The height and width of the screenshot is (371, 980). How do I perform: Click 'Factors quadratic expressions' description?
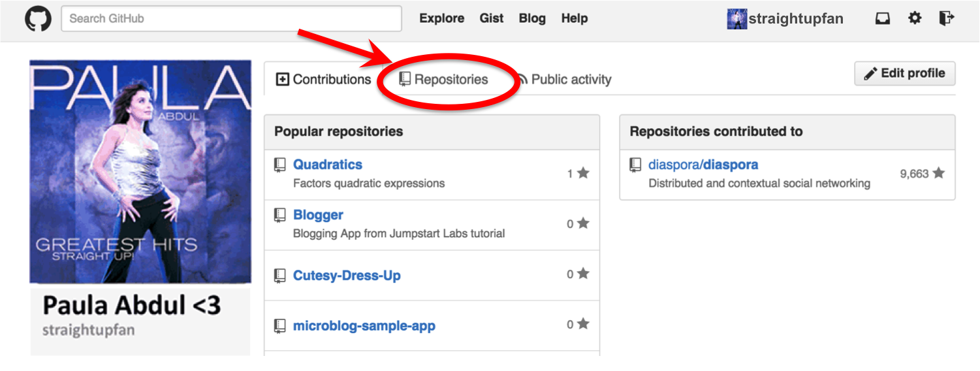pos(369,184)
